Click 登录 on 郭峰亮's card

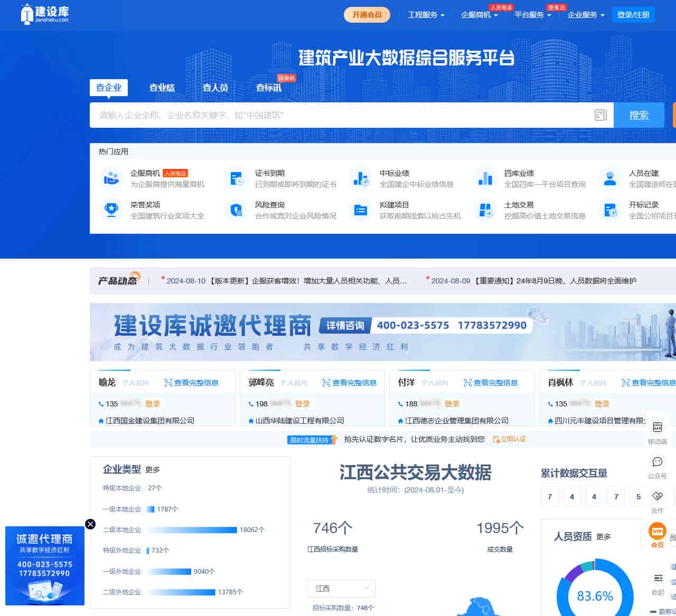(x=303, y=404)
